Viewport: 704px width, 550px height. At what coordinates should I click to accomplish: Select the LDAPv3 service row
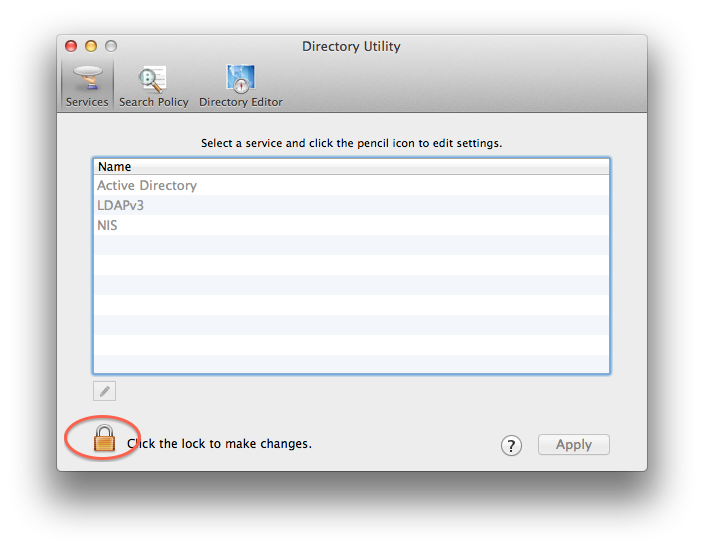tap(121, 206)
